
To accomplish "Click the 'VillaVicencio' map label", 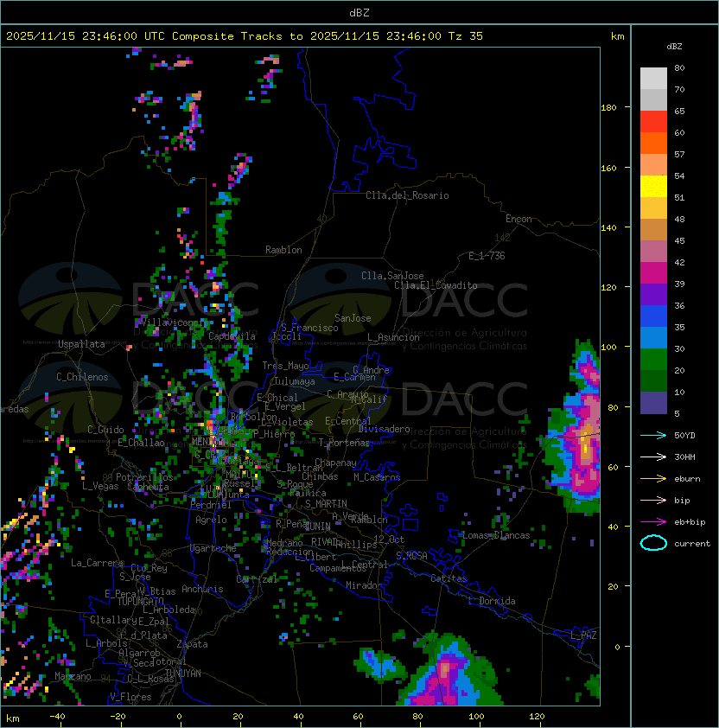I will [174, 322].
